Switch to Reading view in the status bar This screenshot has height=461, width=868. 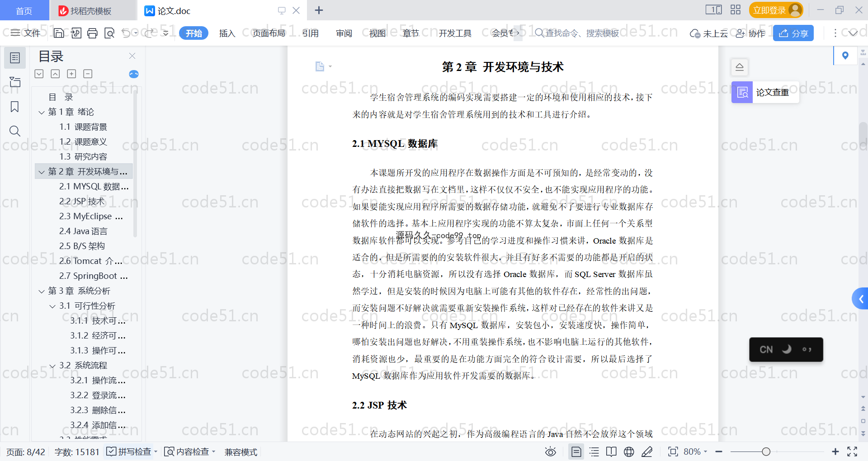click(611, 452)
